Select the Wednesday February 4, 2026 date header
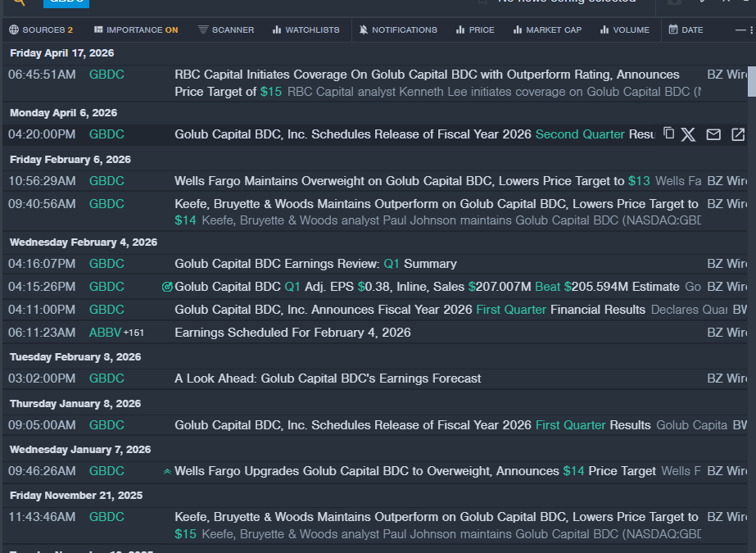756x553 pixels. click(84, 242)
